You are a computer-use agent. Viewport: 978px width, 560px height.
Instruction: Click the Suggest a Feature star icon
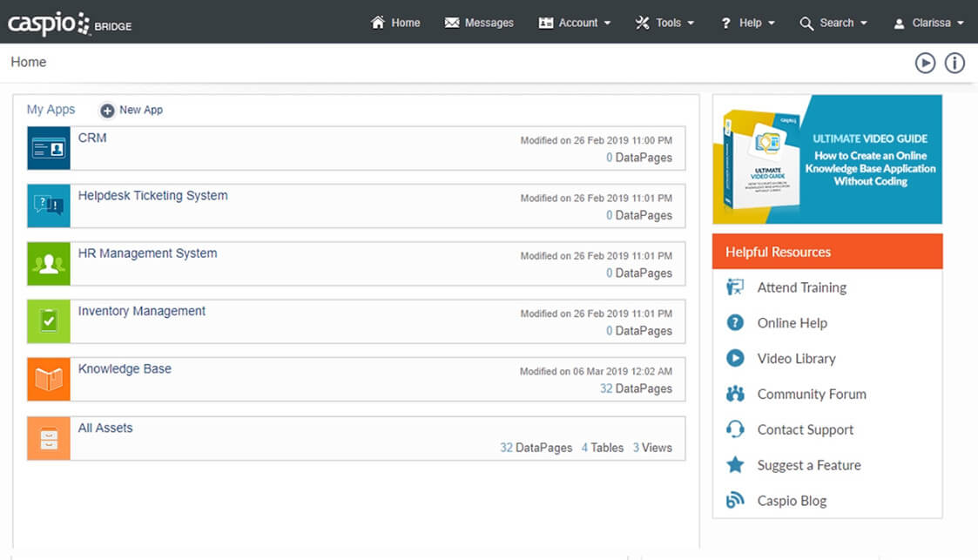click(735, 464)
